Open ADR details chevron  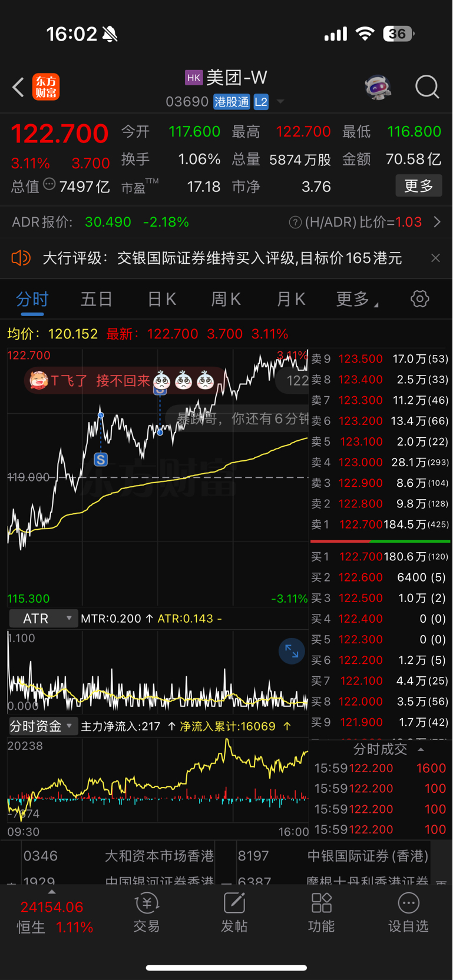click(x=437, y=222)
